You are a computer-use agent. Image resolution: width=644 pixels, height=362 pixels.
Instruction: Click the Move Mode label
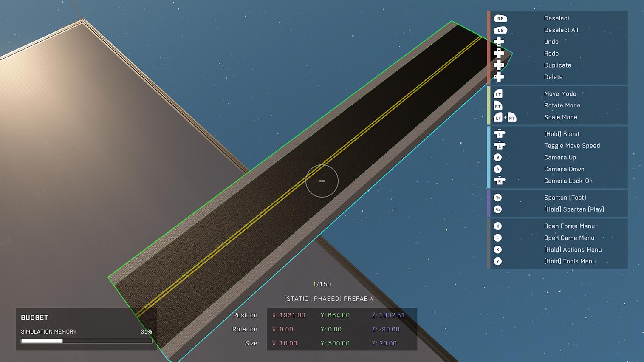[x=560, y=94]
